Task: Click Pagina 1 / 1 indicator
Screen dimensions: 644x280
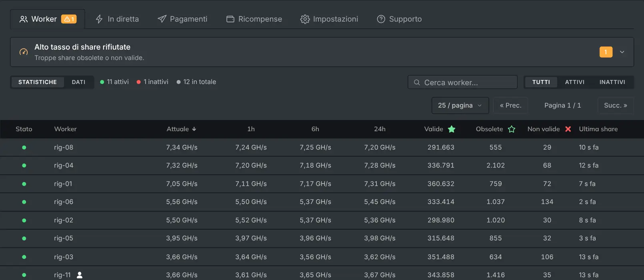Action: pos(562,106)
